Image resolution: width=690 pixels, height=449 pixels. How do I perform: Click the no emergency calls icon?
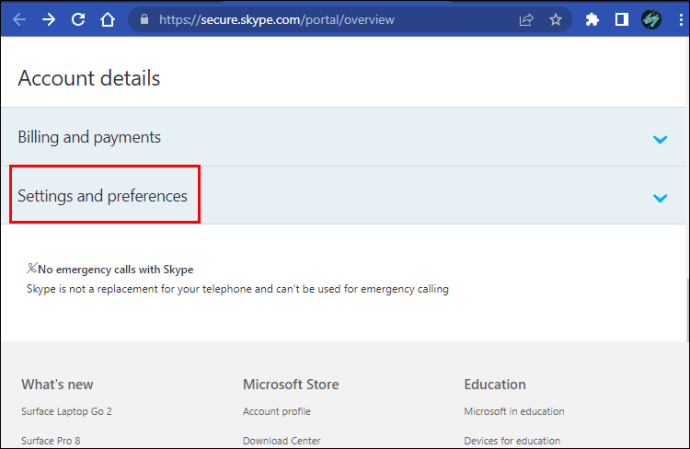pos(32,268)
